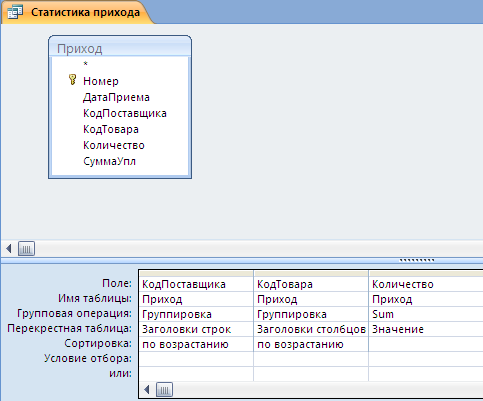
Task: Select the СуммаУпл field
Action: pos(109,161)
